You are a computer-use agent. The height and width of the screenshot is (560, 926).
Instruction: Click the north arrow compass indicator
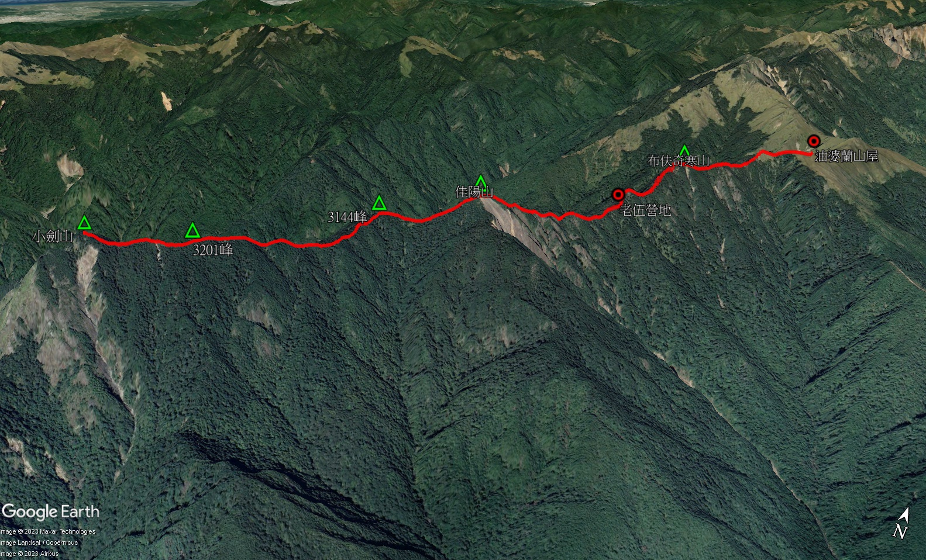tap(901, 523)
